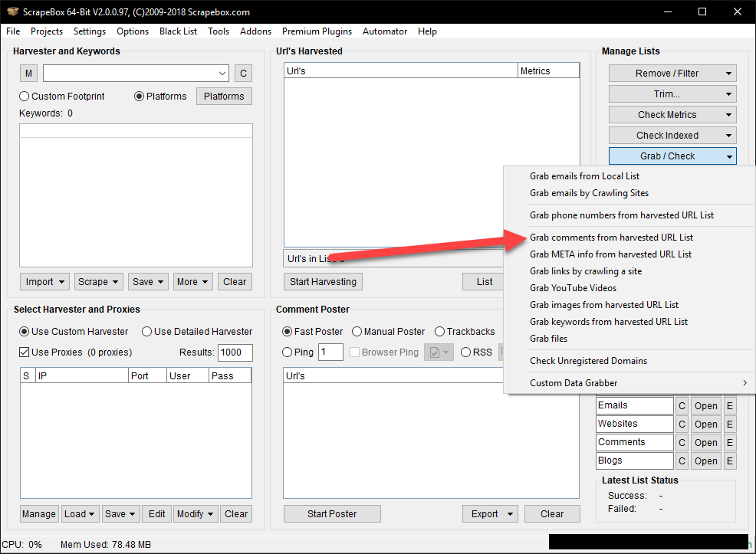Click Open button in Emails row
The width and height of the screenshot is (756, 554).
(x=706, y=406)
